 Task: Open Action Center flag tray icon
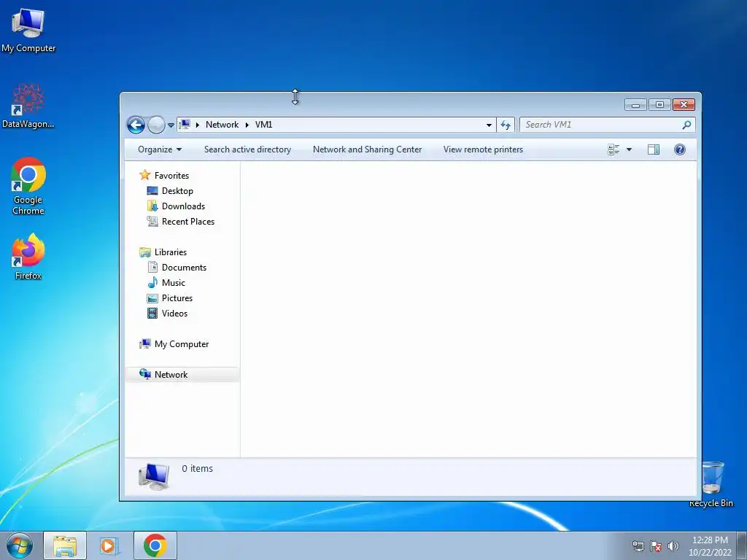(x=656, y=546)
